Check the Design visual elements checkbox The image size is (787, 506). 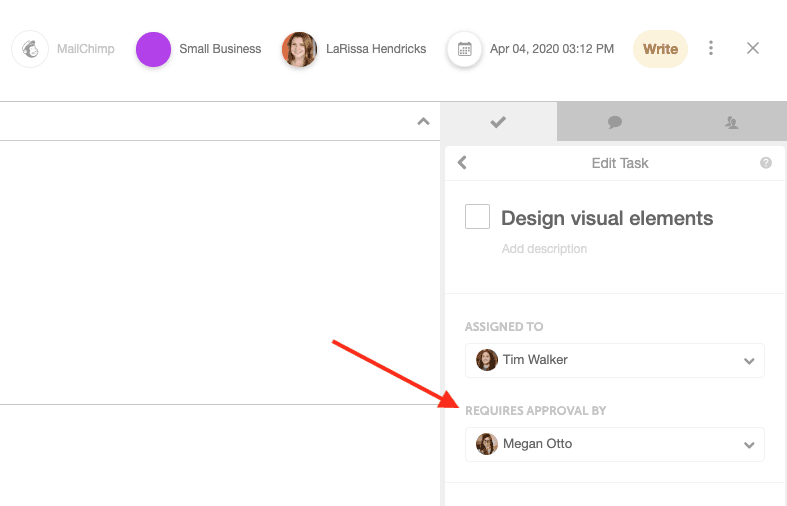pyautogui.click(x=477, y=216)
